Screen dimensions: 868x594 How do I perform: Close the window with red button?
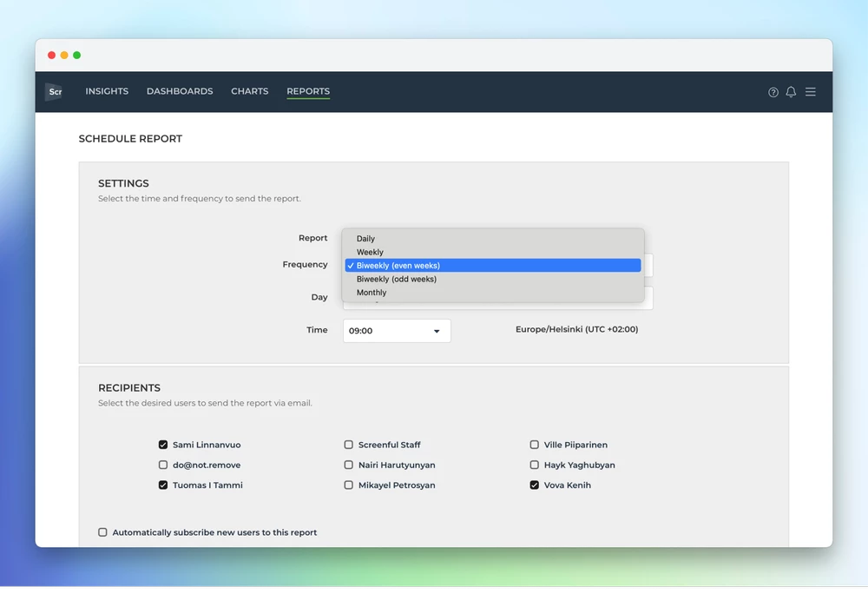(x=51, y=55)
